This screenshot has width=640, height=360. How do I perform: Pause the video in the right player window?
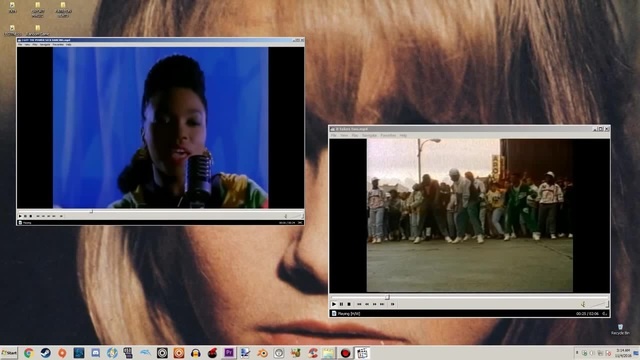tap(342, 304)
